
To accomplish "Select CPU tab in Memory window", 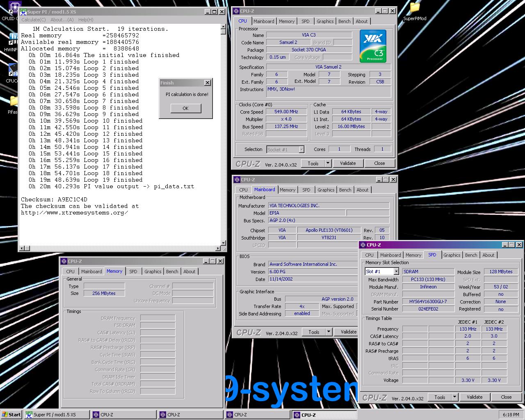I will 71,272.
